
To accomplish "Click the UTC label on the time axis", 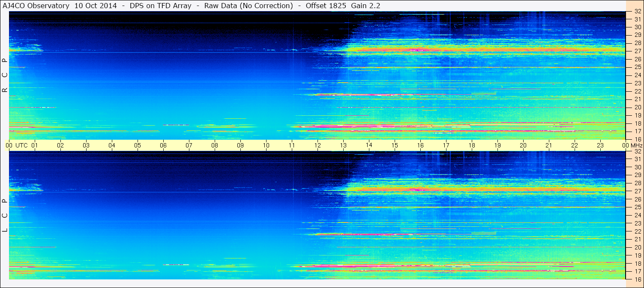I will pyautogui.click(x=22, y=145).
